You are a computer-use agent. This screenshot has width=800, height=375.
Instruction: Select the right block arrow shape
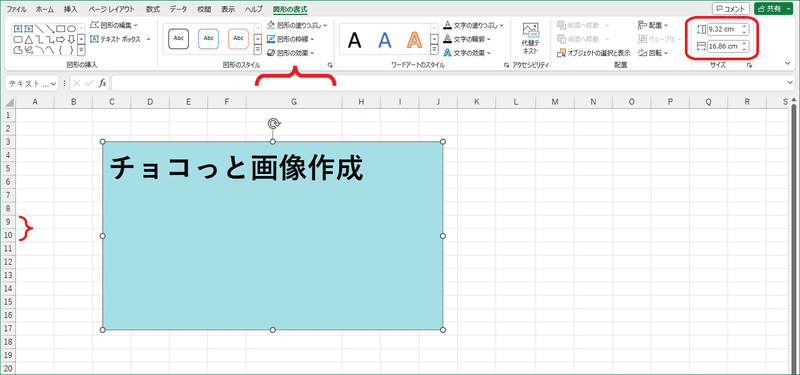tap(61, 39)
